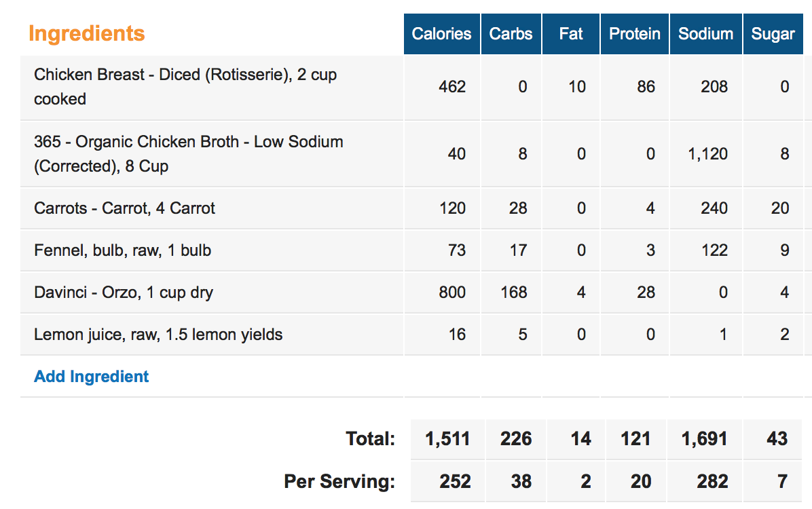This screenshot has width=812, height=509.
Task: Click the Lemon juice, raw ingredient
Action: pos(158,335)
